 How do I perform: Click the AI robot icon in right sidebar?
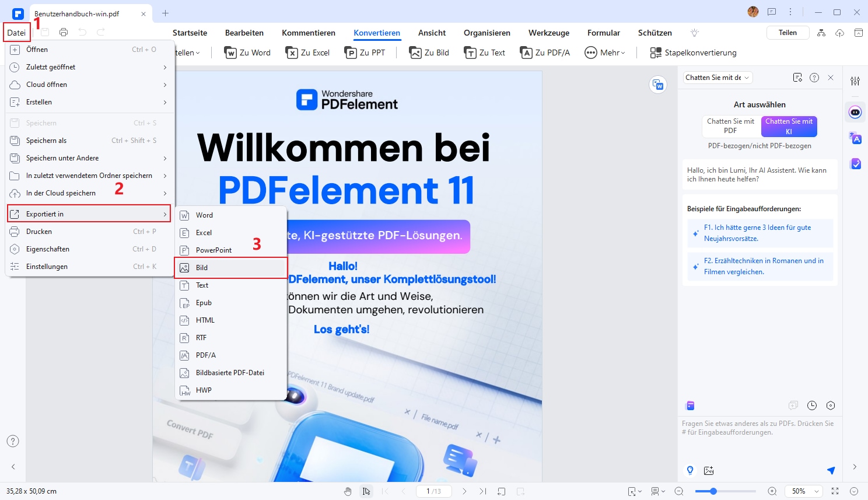(x=855, y=112)
